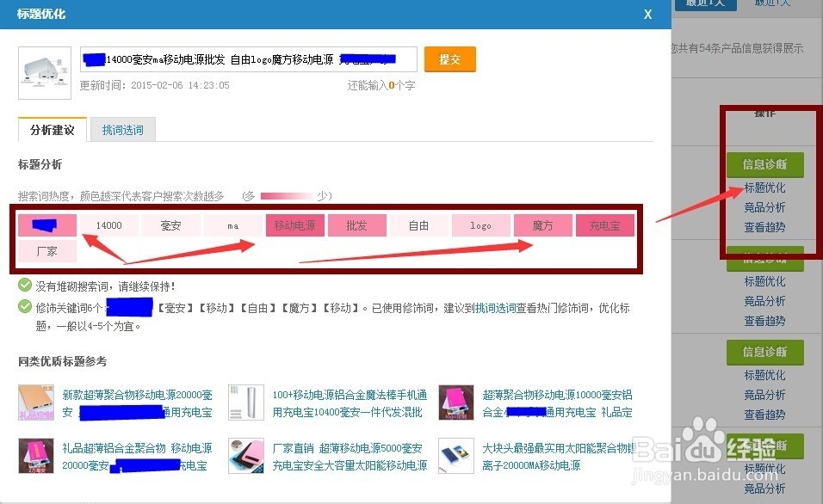The image size is (823, 504).
Task: Select the 魔方 keyword tag
Action: click(542, 224)
